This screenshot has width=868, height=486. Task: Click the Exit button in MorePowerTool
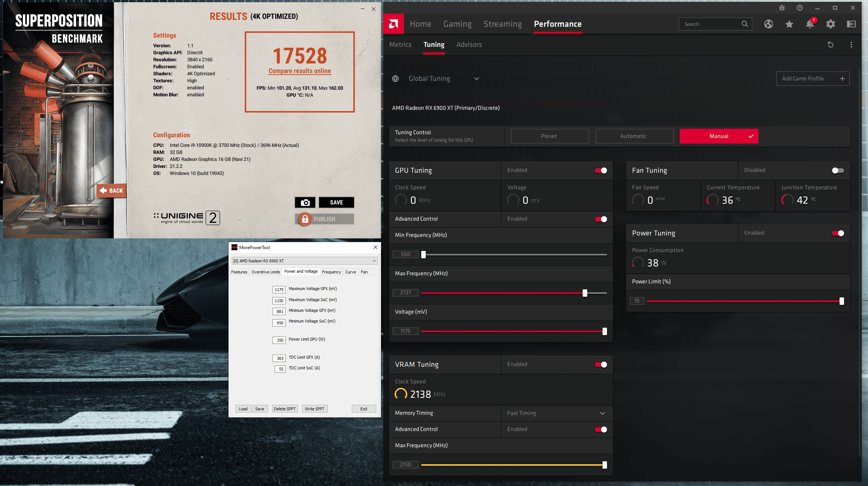coord(364,409)
